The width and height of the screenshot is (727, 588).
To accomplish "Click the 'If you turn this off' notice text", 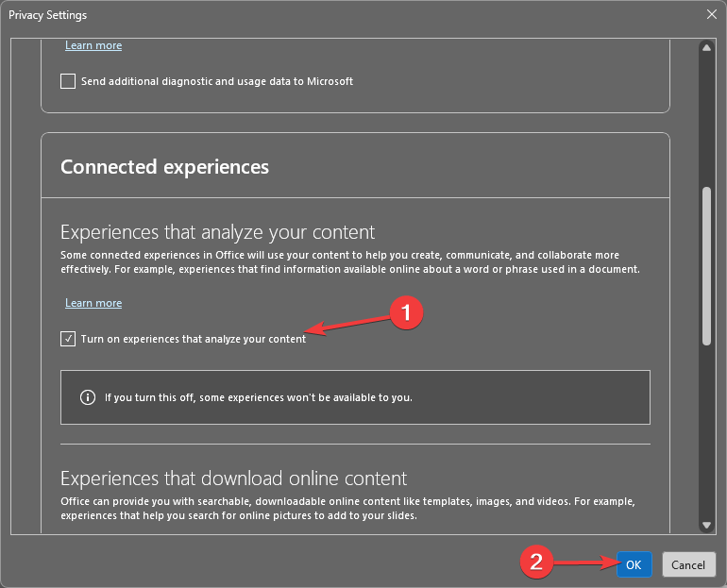I will coord(259,397).
